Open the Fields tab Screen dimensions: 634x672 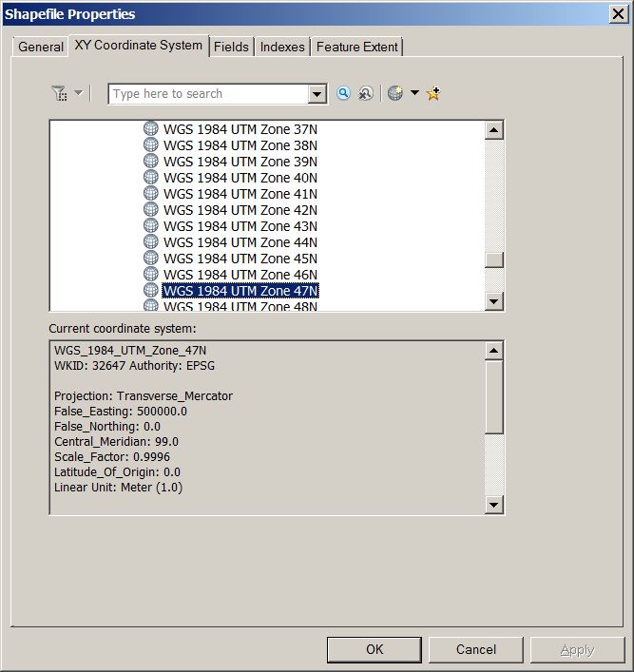pos(231,47)
